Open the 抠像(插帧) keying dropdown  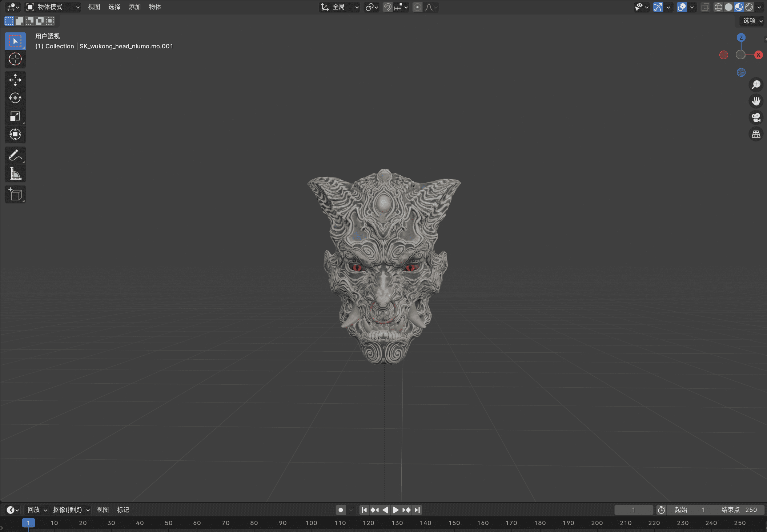click(71, 510)
